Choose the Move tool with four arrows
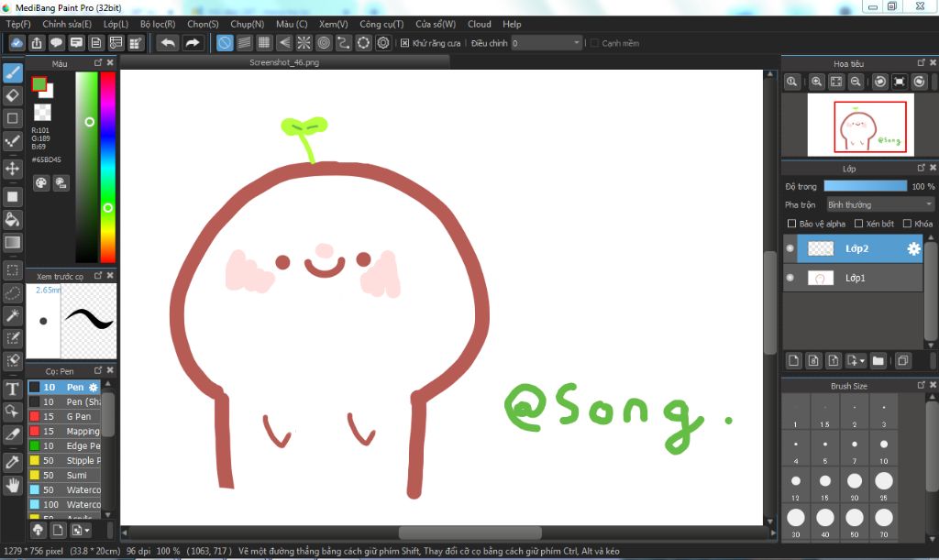 click(x=13, y=169)
